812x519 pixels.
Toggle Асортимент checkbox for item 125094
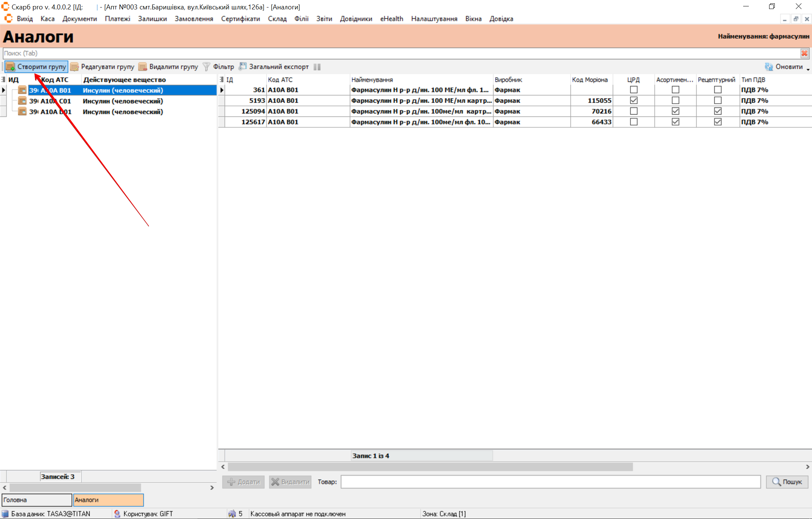[675, 111]
